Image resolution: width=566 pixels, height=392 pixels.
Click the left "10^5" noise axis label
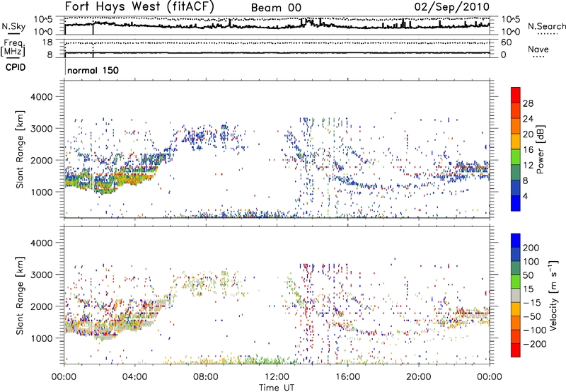click(x=43, y=19)
